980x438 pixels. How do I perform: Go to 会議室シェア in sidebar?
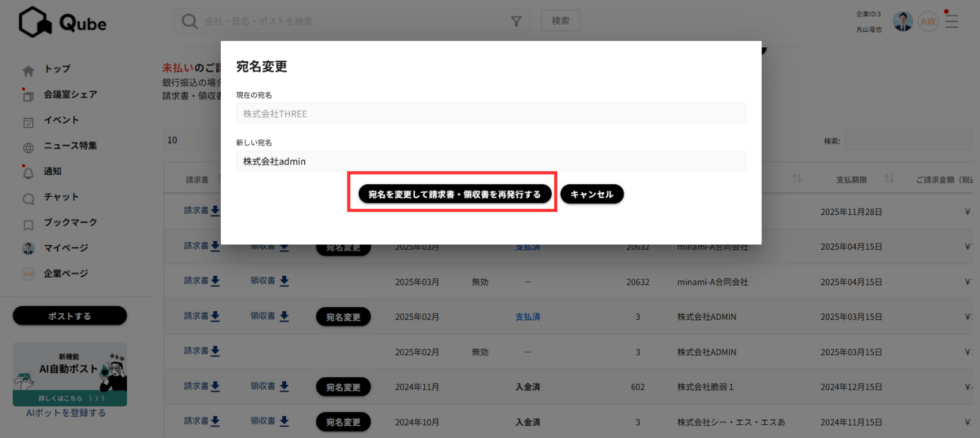[x=70, y=95]
